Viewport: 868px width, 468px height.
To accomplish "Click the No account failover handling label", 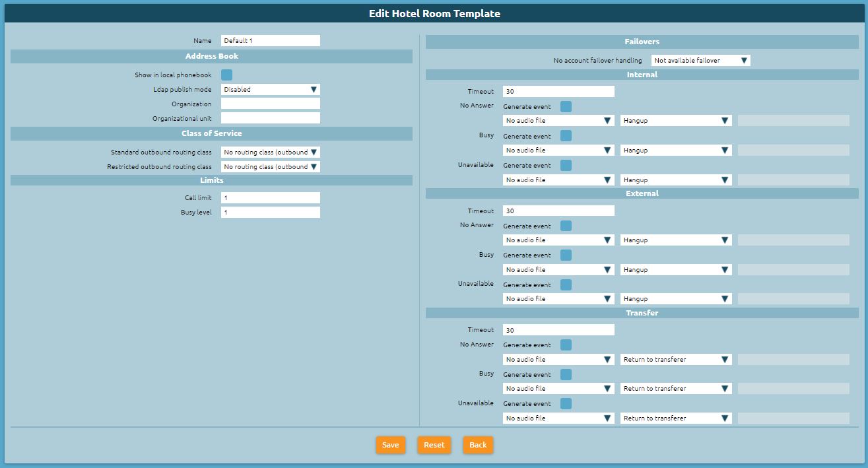I will [597, 60].
